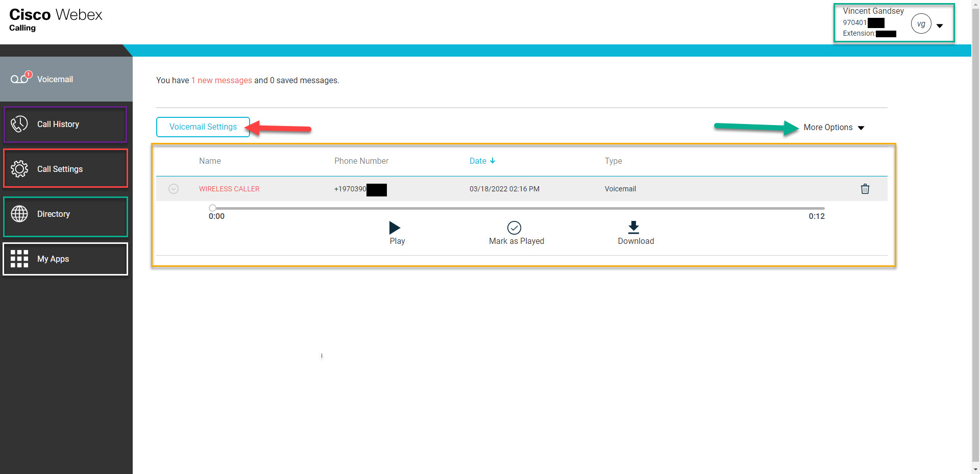Click the Phone Number column header

click(361, 161)
